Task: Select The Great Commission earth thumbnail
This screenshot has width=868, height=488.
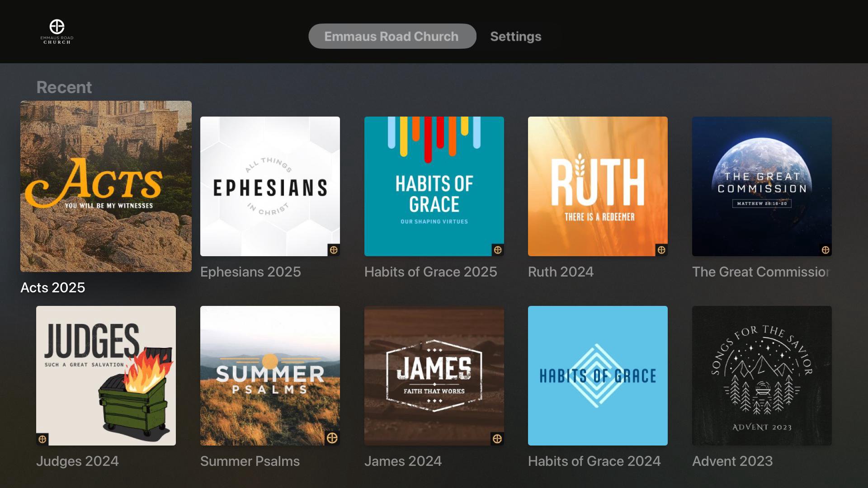Action: [762, 186]
